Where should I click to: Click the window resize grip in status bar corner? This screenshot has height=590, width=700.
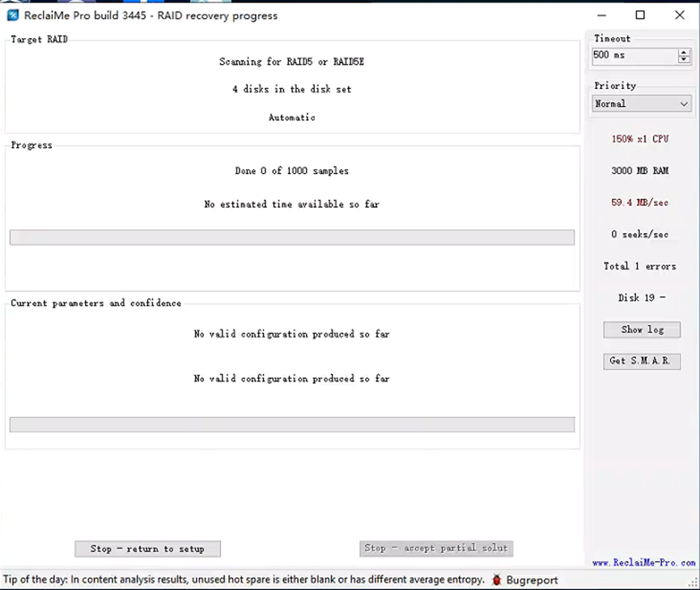click(694, 583)
